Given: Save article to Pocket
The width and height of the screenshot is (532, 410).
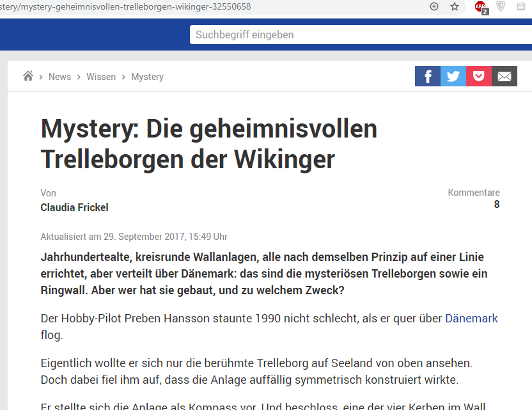Looking at the screenshot, I should (479, 77).
